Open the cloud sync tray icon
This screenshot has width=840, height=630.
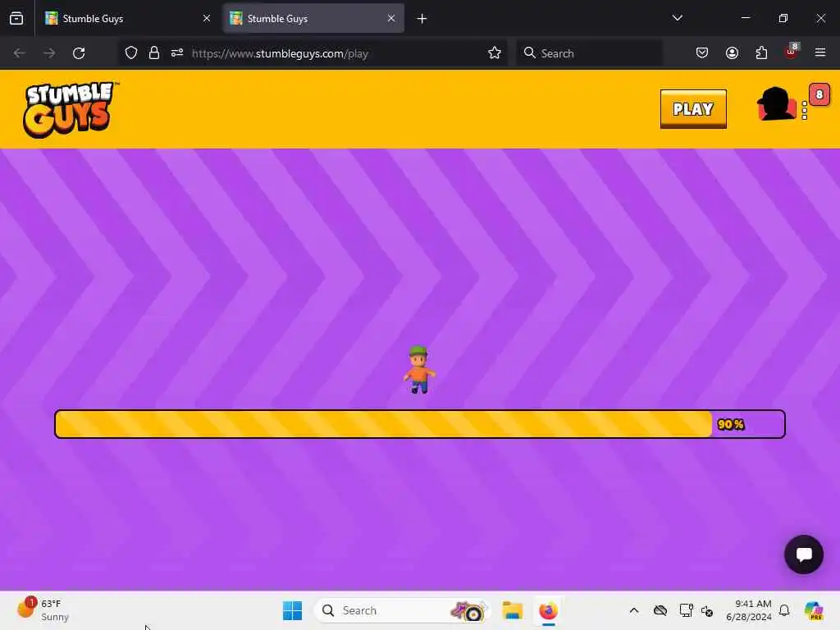(x=660, y=610)
